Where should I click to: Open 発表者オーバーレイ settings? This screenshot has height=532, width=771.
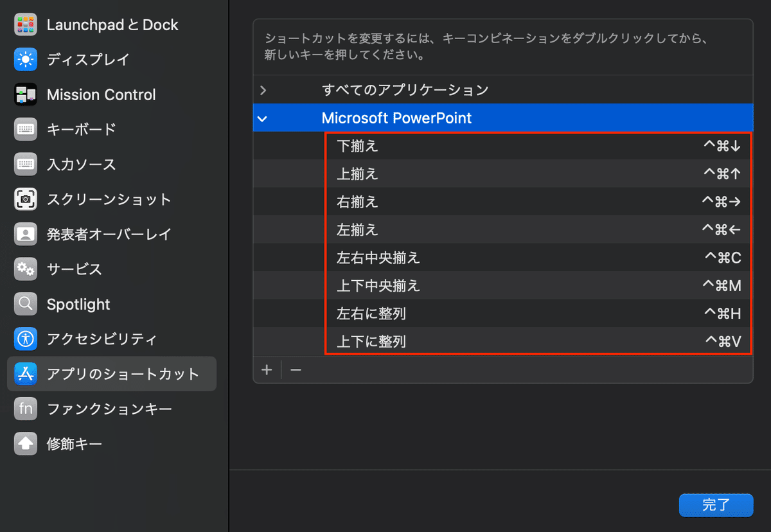(x=112, y=235)
